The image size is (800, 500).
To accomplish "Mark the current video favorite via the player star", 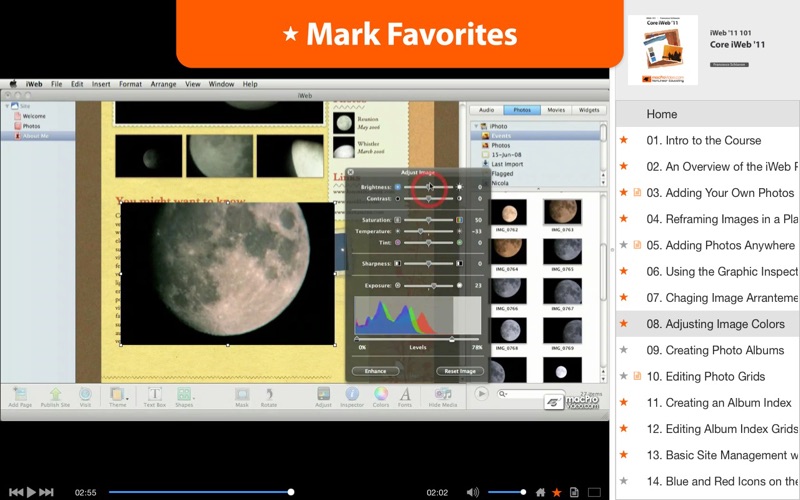I will (x=557, y=492).
